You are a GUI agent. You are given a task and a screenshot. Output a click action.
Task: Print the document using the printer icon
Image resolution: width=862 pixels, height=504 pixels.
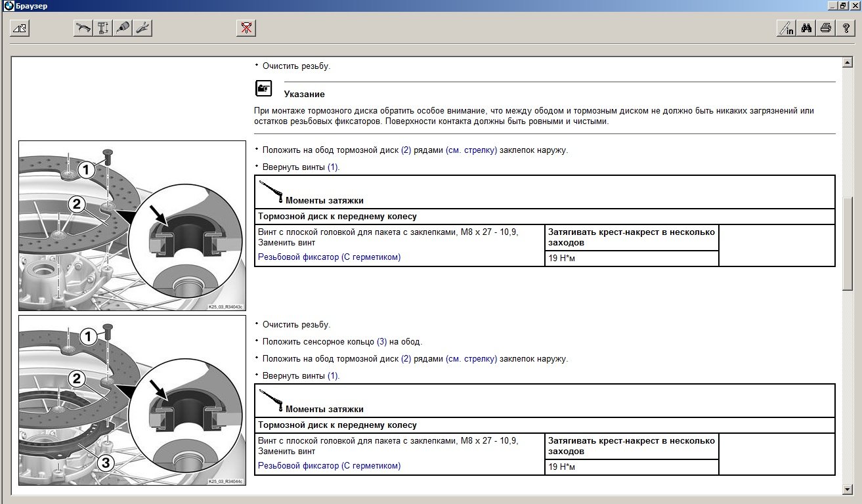pos(826,28)
